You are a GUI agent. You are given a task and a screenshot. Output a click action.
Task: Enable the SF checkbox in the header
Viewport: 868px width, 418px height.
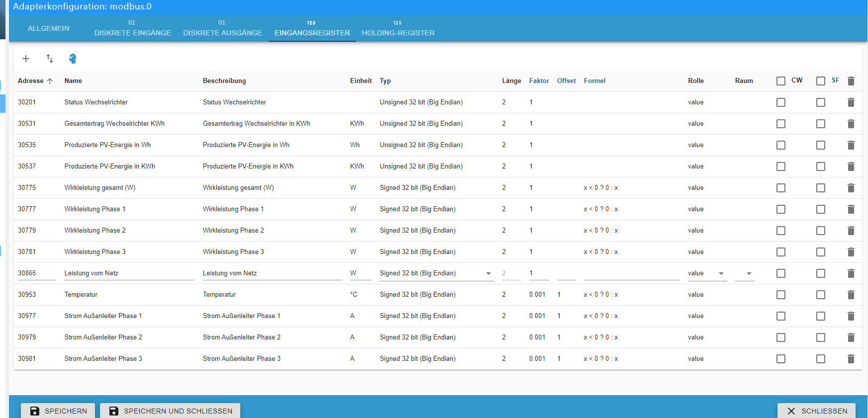pos(821,81)
